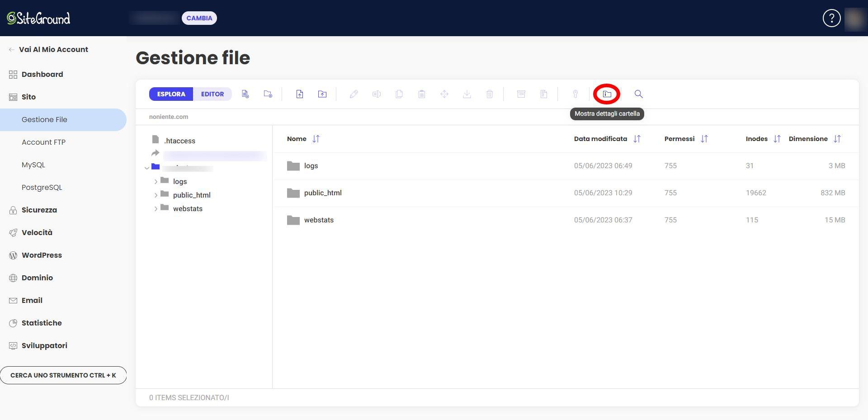The image size is (868, 420).
Task: Click the new folder icon in toolbar
Action: [x=268, y=94]
